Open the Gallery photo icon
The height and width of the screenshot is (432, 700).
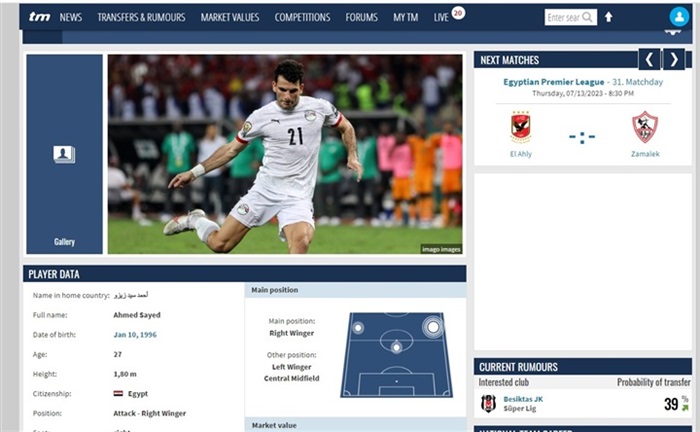point(64,154)
